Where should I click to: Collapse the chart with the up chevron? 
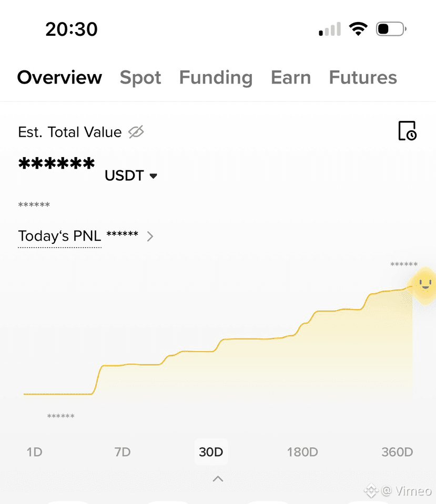[218, 479]
